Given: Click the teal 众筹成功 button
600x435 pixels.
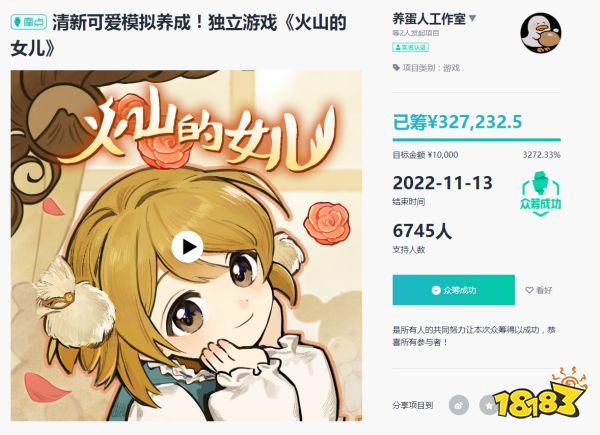Looking at the screenshot, I should [453, 290].
